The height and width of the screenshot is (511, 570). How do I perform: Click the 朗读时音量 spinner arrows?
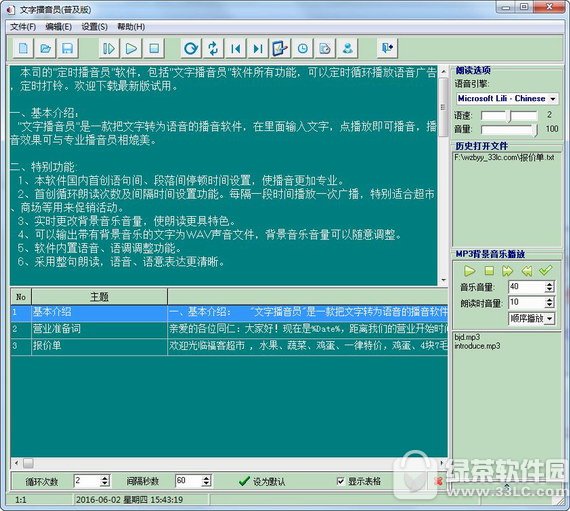click(x=549, y=302)
